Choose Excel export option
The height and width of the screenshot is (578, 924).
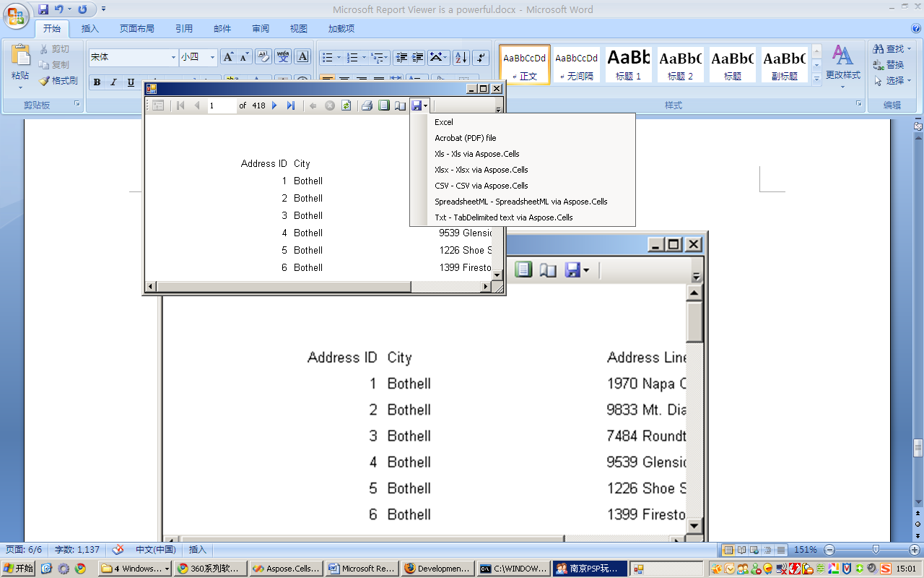tap(523, 122)
